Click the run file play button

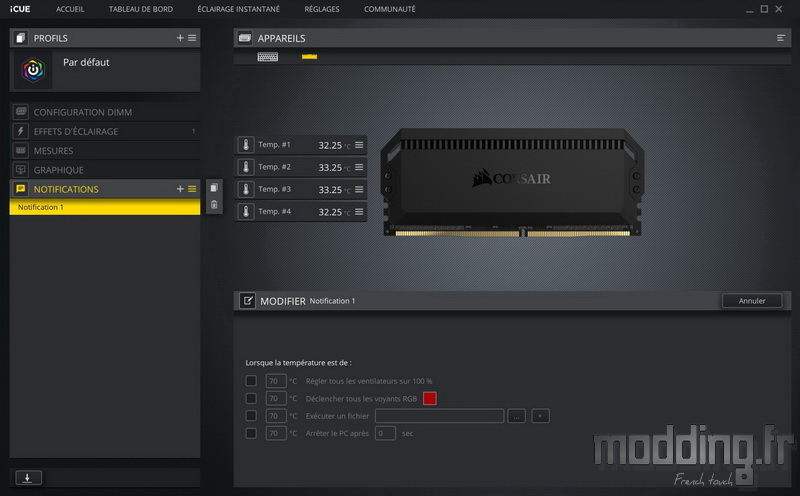pyautogui.click(x=540, y=416)
